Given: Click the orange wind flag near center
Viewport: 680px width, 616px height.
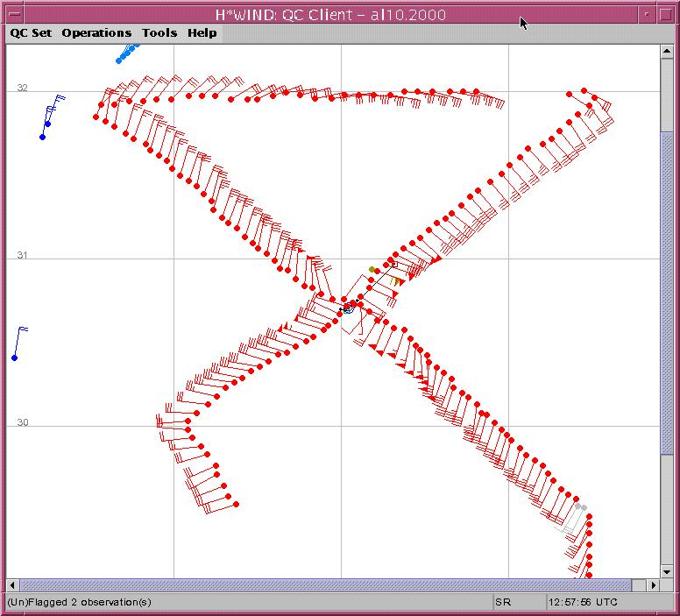Looking at the screenshot, I should [x=398, y=280].
